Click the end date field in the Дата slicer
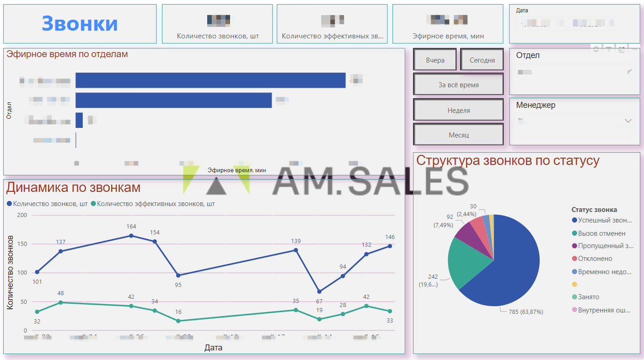644x360 pixels. [591, 24]
